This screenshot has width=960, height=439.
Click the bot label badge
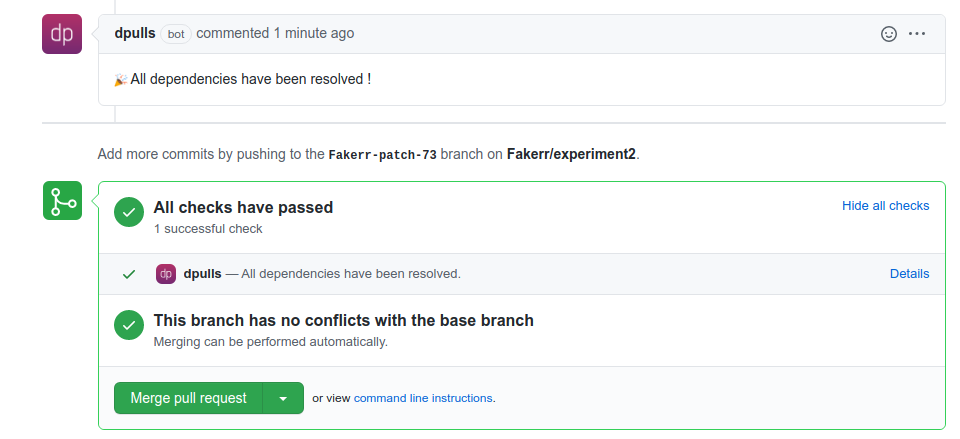pos(176,34)
